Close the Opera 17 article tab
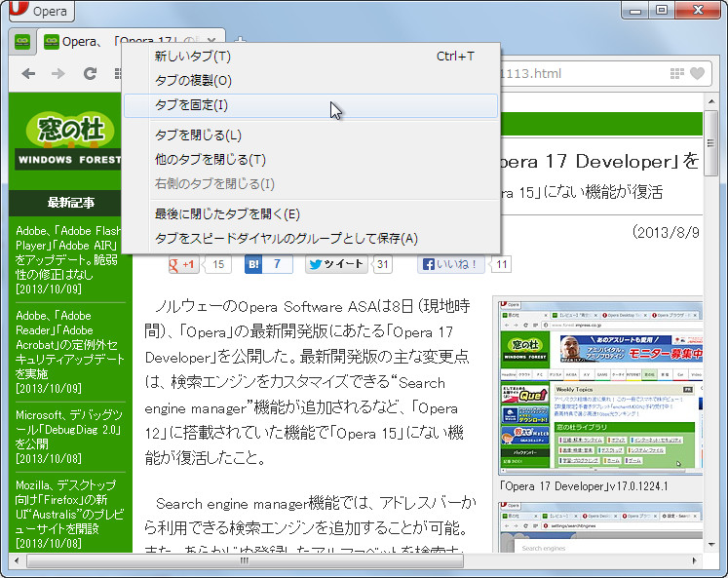This screenshot has width=728, height=578. (211, 41)
